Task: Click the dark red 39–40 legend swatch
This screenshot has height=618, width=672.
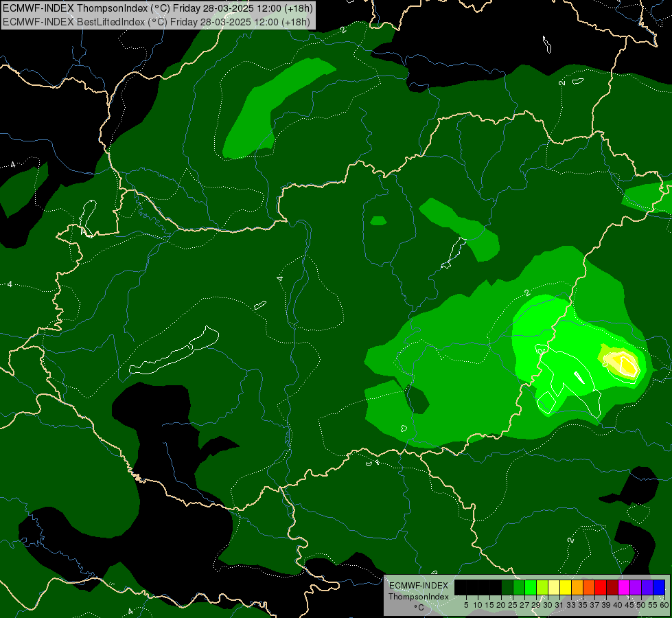Action: (612, 588)
